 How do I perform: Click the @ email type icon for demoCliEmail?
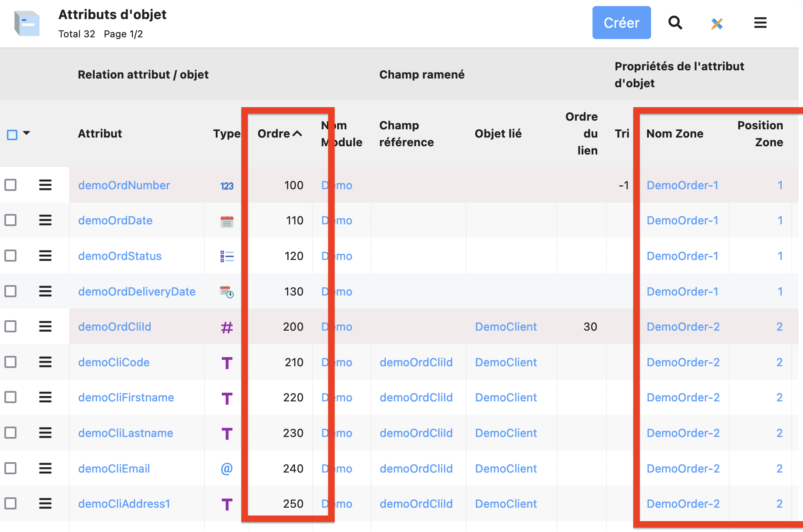coord(227,469)
